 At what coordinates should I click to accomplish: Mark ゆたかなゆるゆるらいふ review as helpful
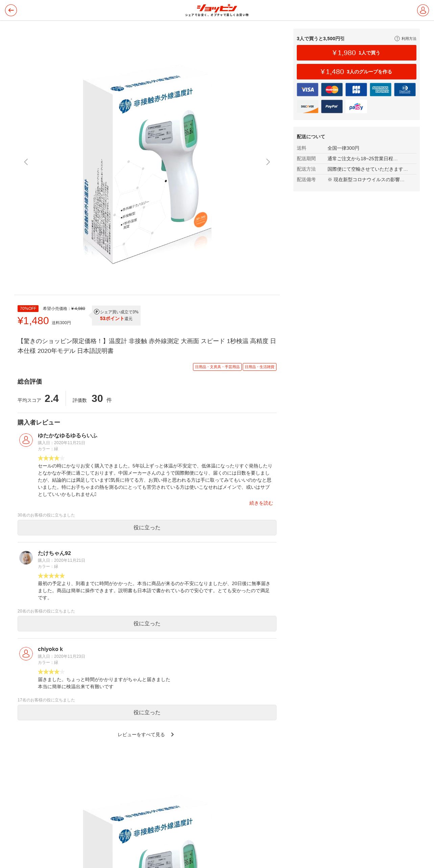coord(147,528)
